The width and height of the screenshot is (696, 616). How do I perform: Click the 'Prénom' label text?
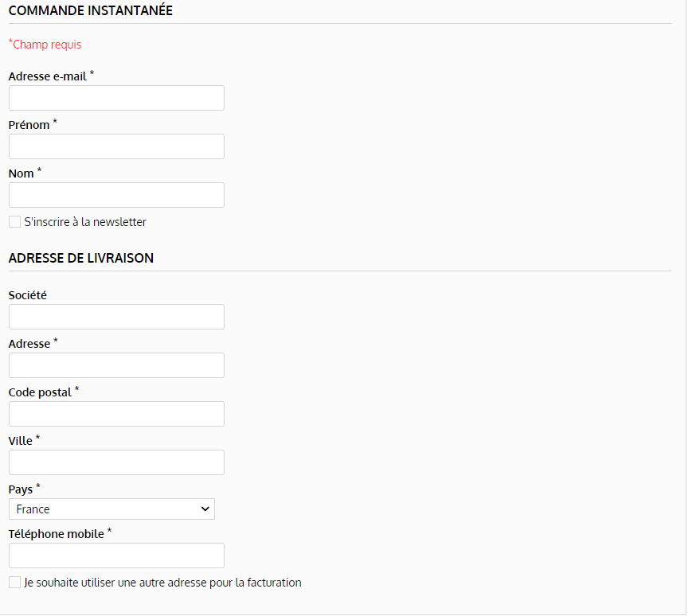pyautogui.click(x=29, y=125)
